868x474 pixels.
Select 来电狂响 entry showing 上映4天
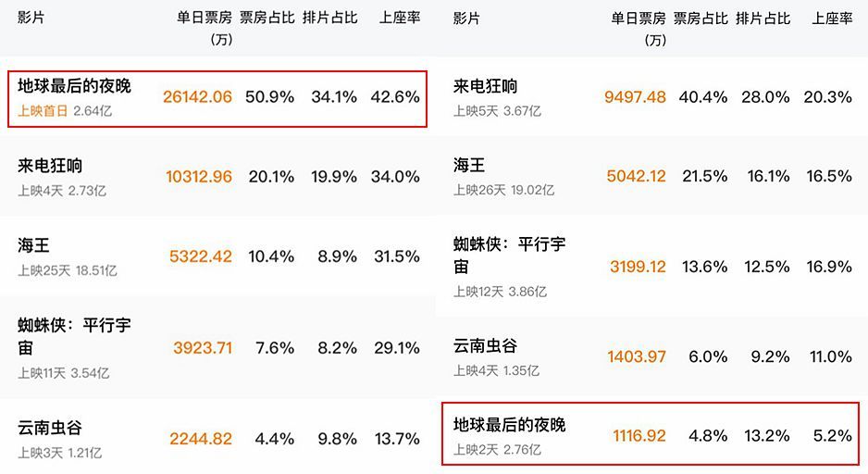click(x=51, y=167)
